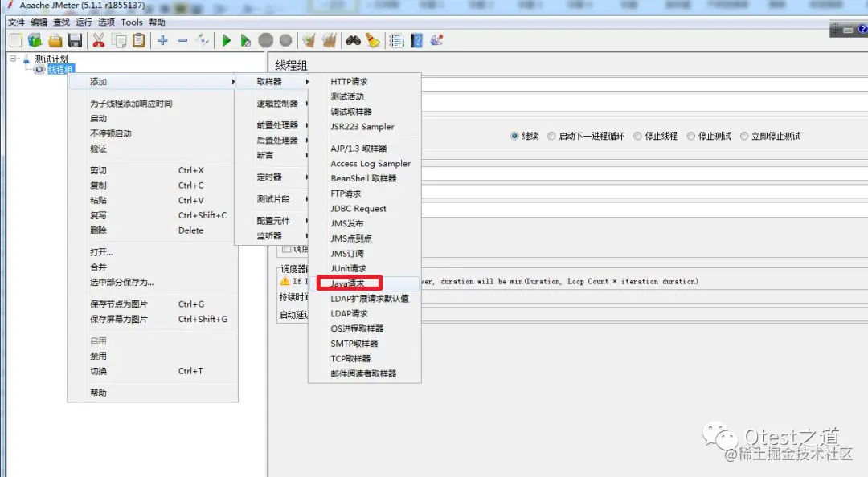868x477 pixels.
Task: Click the Shutdown toolbar icon
Action: tap(285, 40)
